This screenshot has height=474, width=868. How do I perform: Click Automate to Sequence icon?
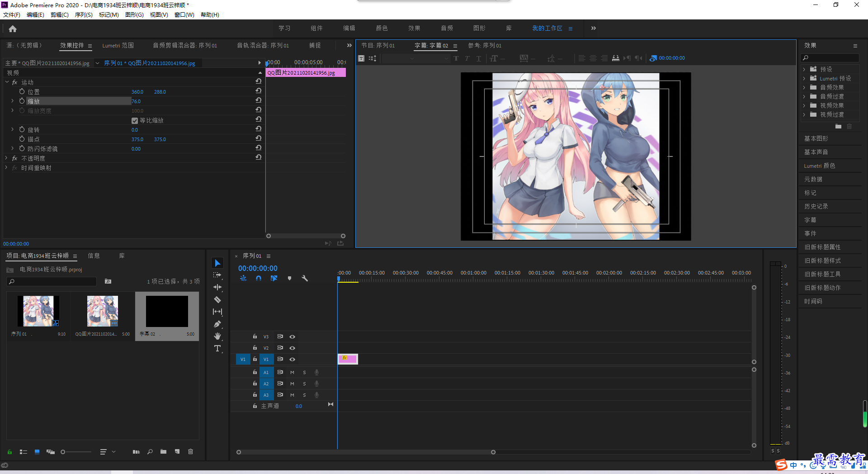point(136,452)
